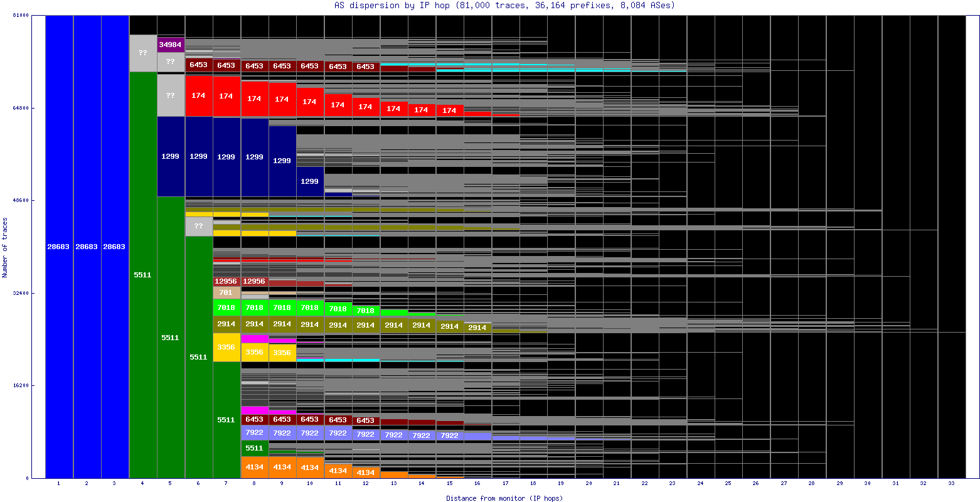This screenshot has width=980, height=502.
Task: Pick the green 5511 block at hop 5
Action: click(x=171, y=338)
